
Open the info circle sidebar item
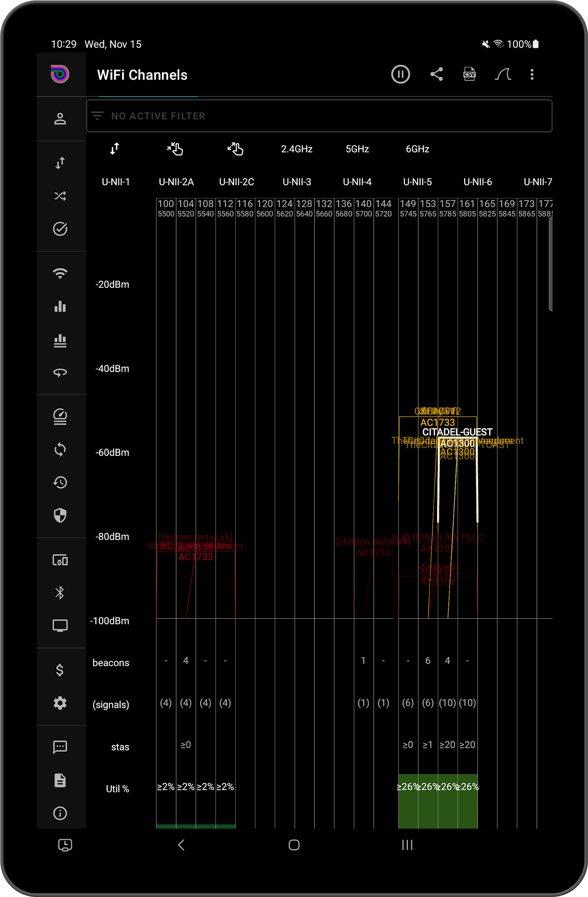point(60,813)
